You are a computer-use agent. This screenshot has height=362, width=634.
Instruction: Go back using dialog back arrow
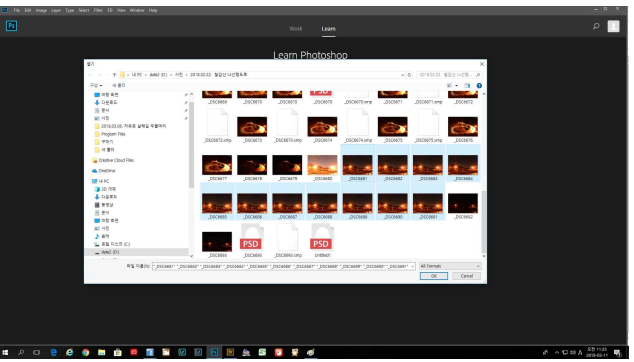click(x=91, y=75)
